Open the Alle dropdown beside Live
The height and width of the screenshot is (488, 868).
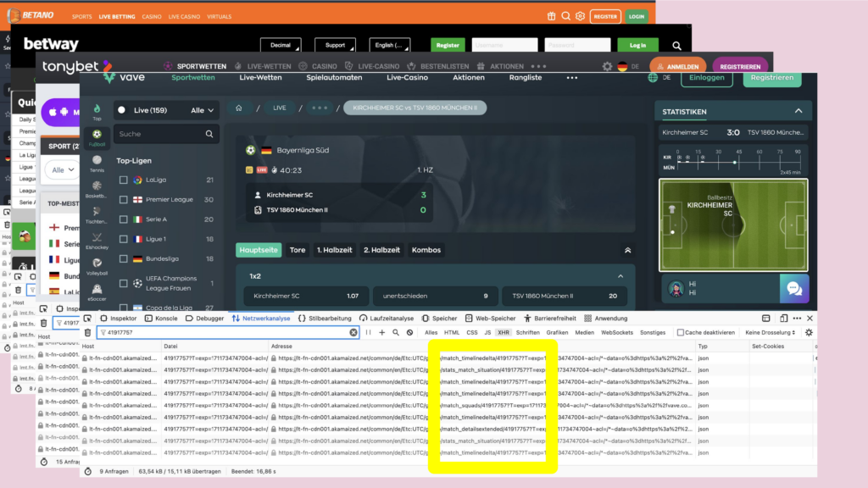pyautogui.click(x=202, y=110)
